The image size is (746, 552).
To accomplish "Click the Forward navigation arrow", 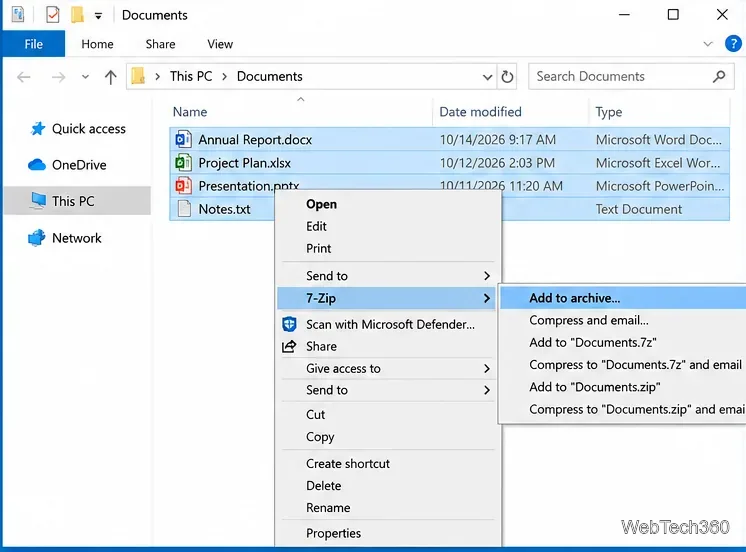I will point(59,77).
